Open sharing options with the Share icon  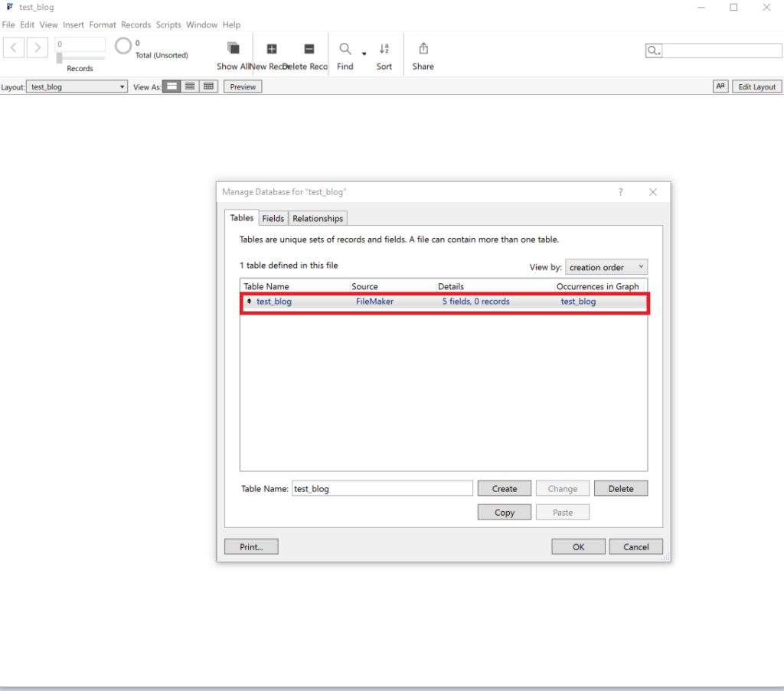[x=423, y=48]
